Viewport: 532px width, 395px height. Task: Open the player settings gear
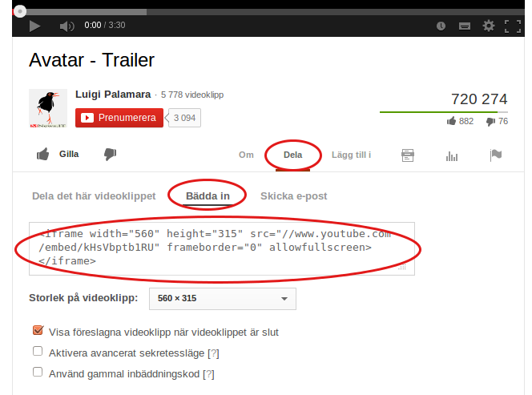(x=489, y=26)
